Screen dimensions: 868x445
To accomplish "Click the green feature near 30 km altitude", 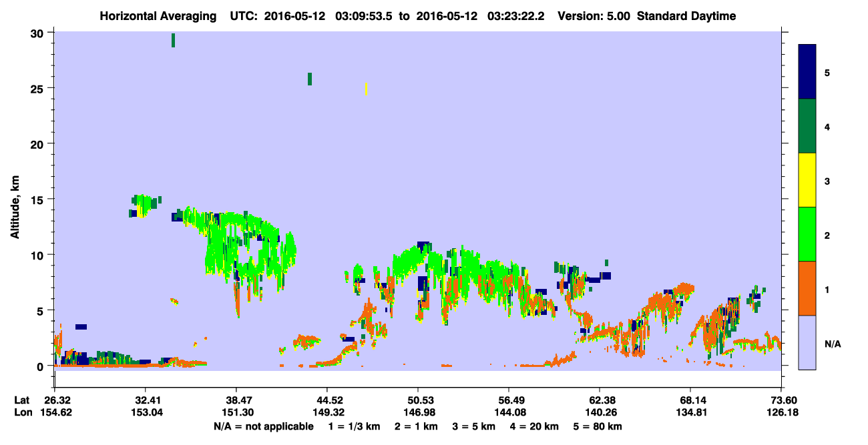I will (x=174, y=40).
